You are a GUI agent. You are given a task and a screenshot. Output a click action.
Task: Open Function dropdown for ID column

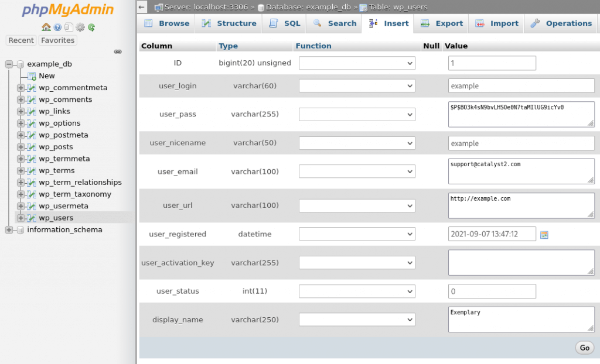point(357,63)
